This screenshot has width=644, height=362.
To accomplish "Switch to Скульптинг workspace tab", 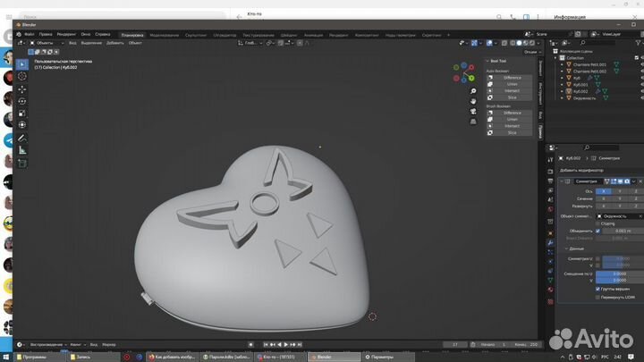I will coord(196,35).
